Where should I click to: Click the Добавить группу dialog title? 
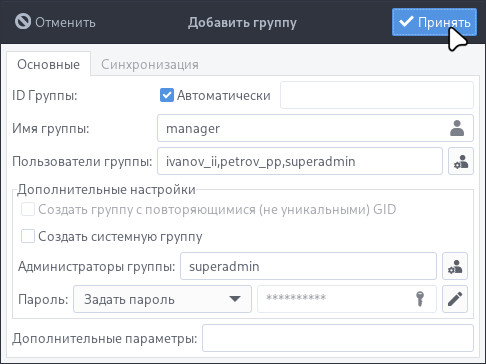click(x=242, y=23)
